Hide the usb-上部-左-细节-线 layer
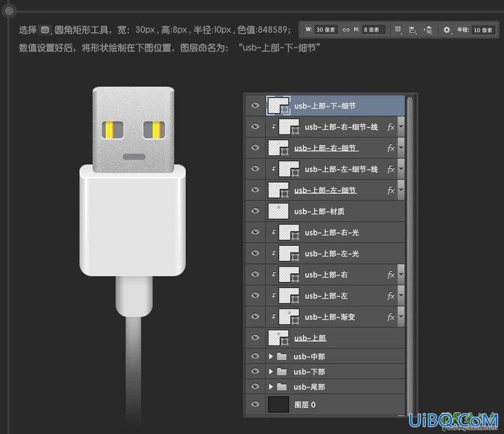 255,169
